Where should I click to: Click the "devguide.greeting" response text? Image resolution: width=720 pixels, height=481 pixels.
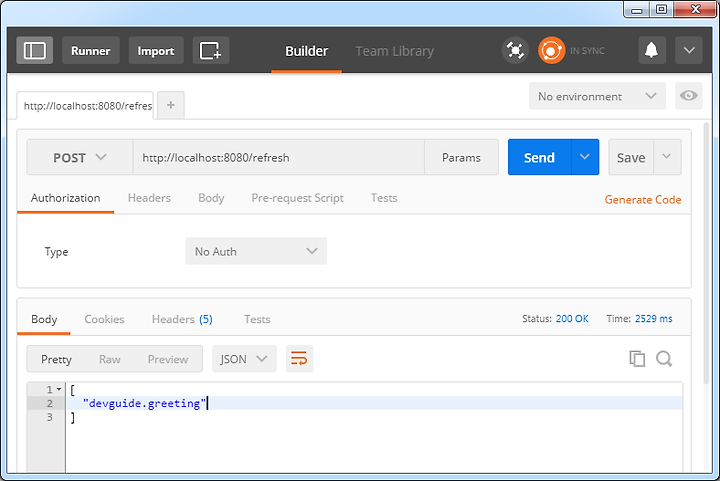click(145, 403)
